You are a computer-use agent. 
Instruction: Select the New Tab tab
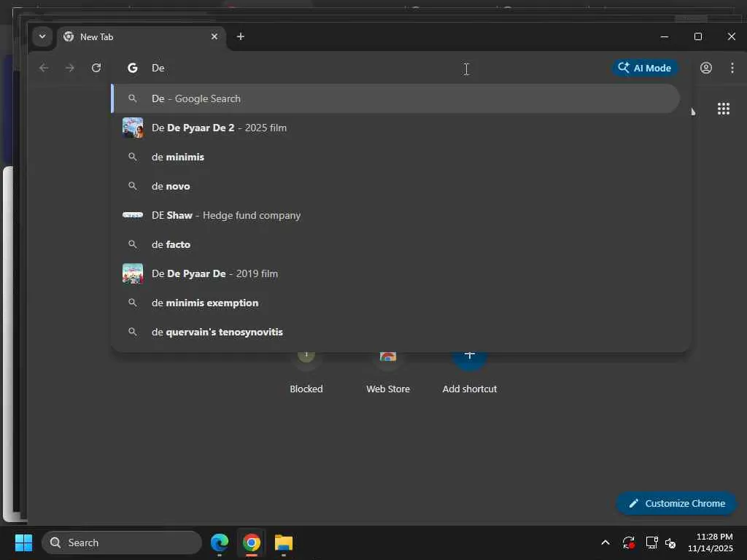coord(142,36)
